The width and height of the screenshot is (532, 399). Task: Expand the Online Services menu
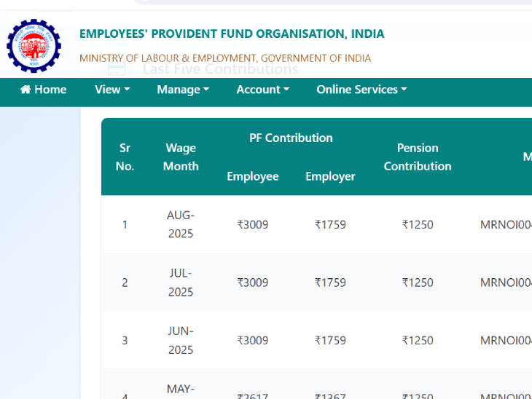(361, 90)
